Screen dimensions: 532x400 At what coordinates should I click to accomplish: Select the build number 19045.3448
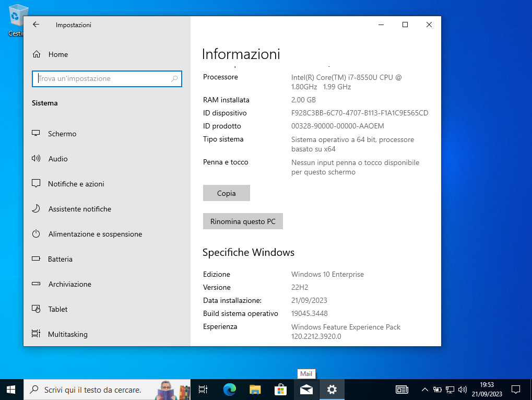[310, 313]
